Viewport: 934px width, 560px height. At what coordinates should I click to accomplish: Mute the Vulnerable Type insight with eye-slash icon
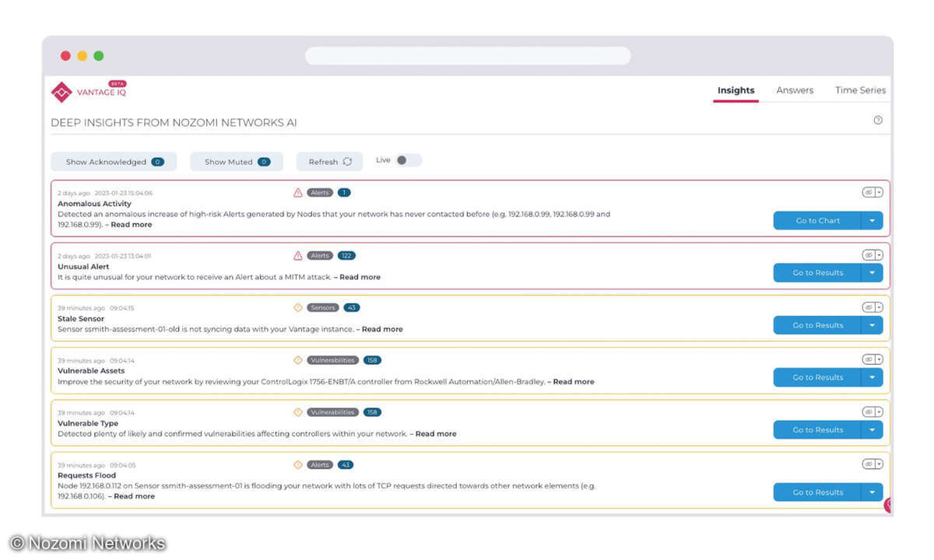868,411
